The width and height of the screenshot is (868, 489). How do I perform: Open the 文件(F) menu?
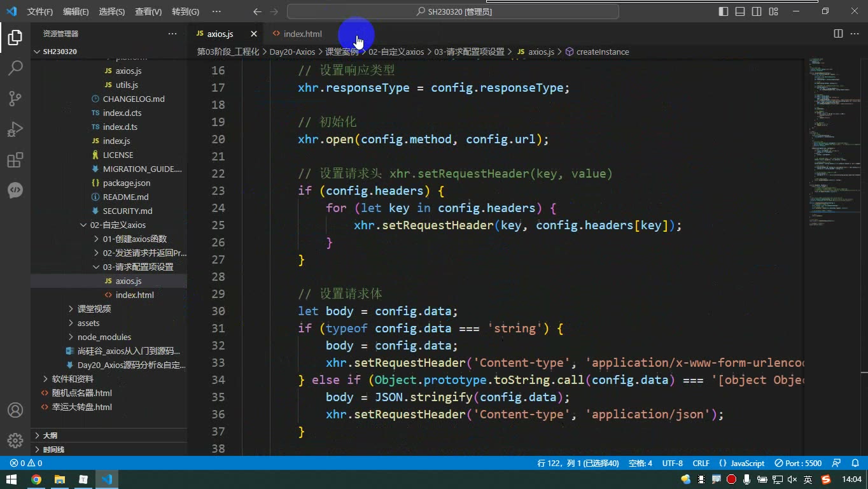40,11
